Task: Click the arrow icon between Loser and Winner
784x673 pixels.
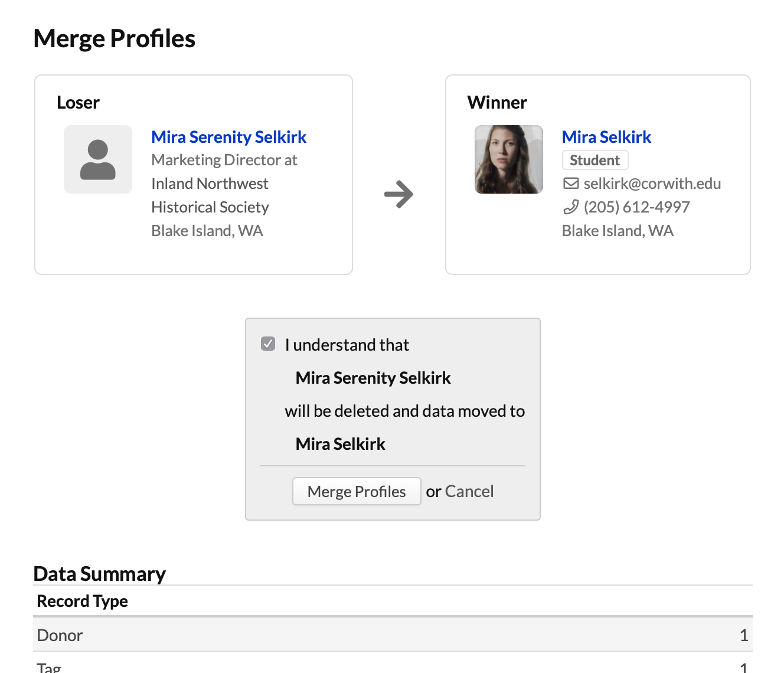Action: [399, 194]
